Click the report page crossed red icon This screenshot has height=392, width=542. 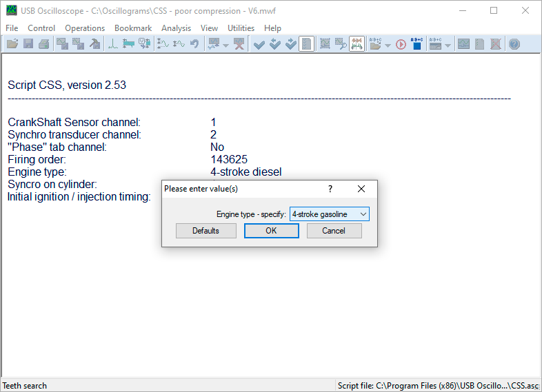click(495, 44)
